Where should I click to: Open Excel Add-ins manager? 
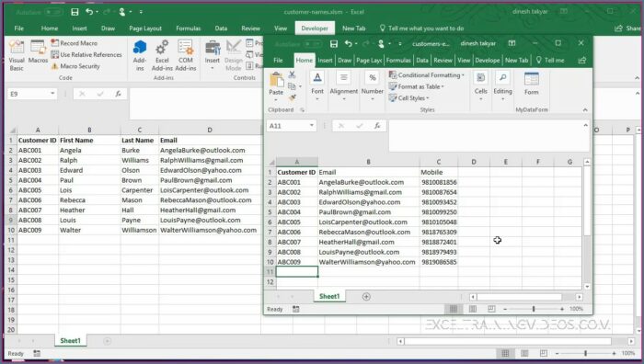point(162,55)
